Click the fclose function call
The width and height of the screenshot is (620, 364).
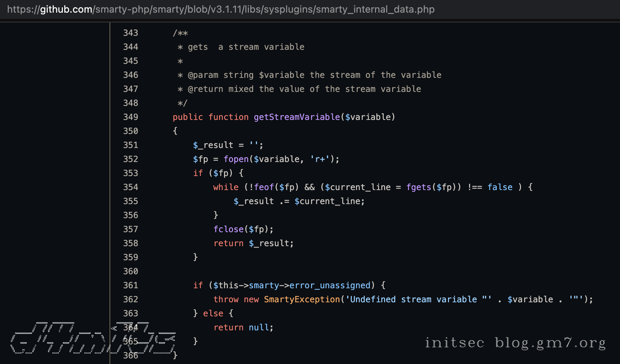(x=228, y=229)
